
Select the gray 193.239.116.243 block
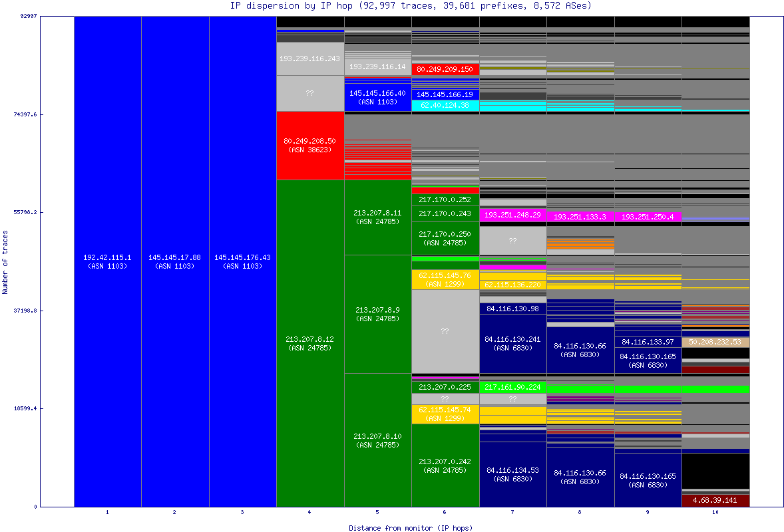point(309,59)
